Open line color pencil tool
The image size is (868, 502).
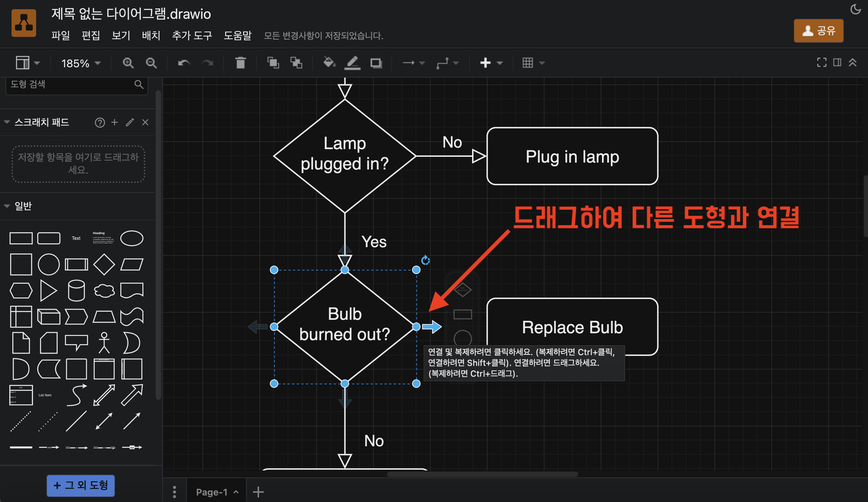pos(352,63)
